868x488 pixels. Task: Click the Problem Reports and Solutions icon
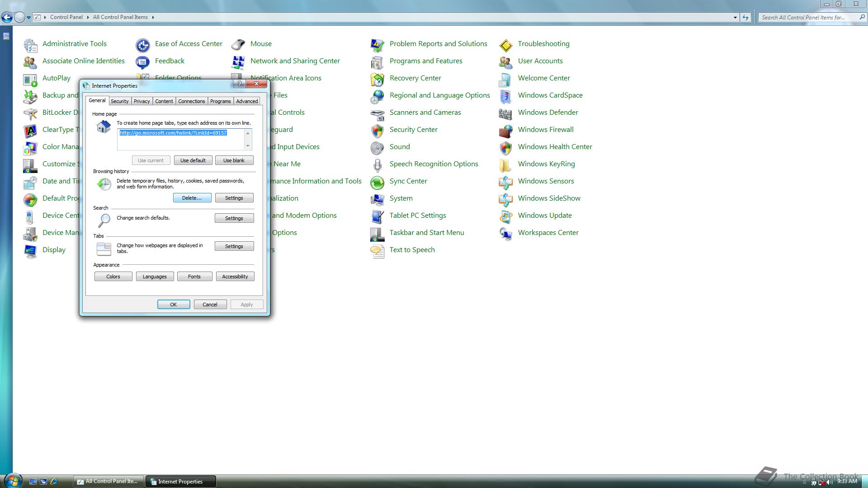tap(377, 45)
